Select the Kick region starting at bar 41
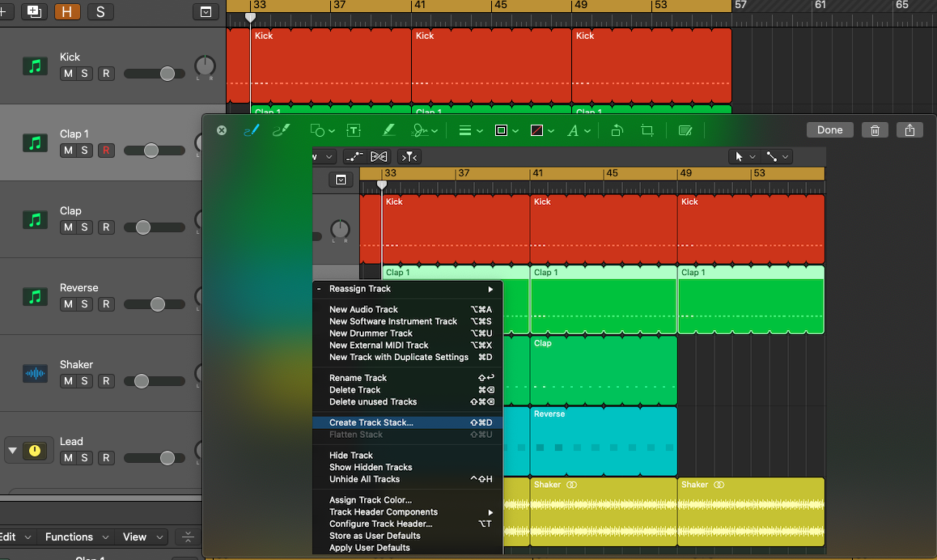937x560 pixels. point(491,66)
